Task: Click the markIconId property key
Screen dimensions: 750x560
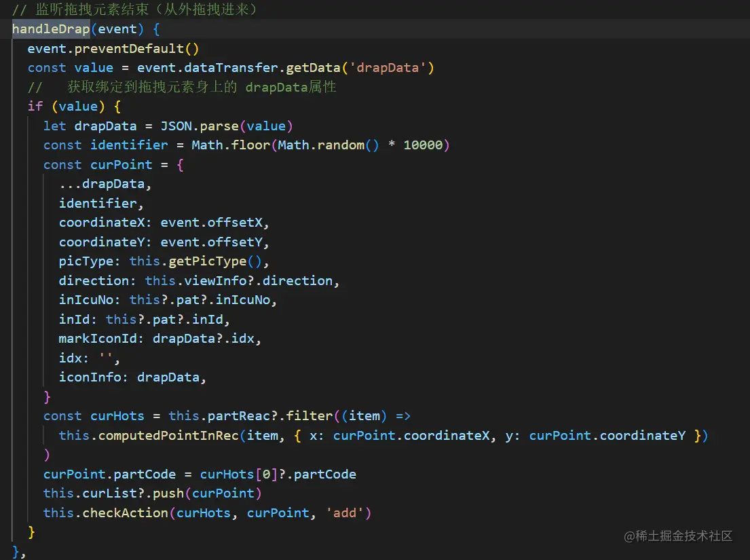Action: (98, 339)
